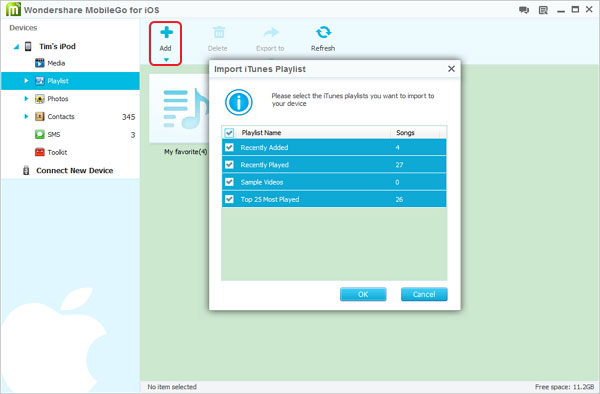Collapse the Tim's iPod device node
Viewport: 600px width, 394px height.
[x=16, y=47]
